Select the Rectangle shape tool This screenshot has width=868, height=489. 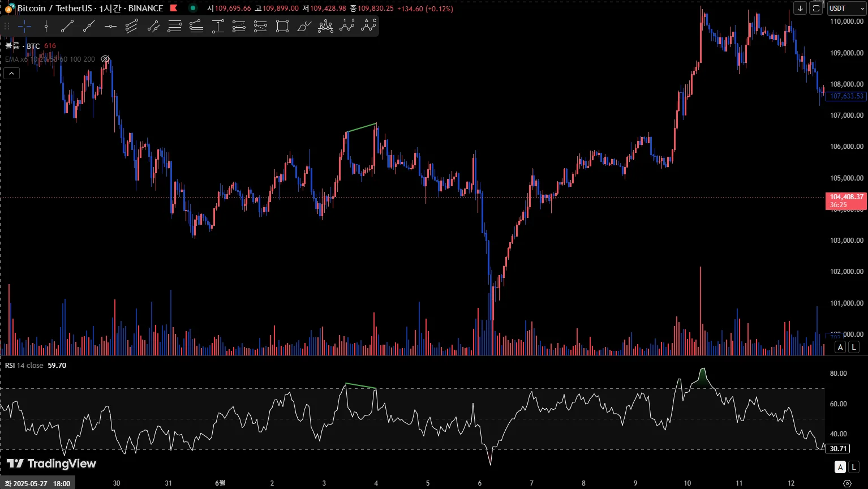[x=282, y=26]
